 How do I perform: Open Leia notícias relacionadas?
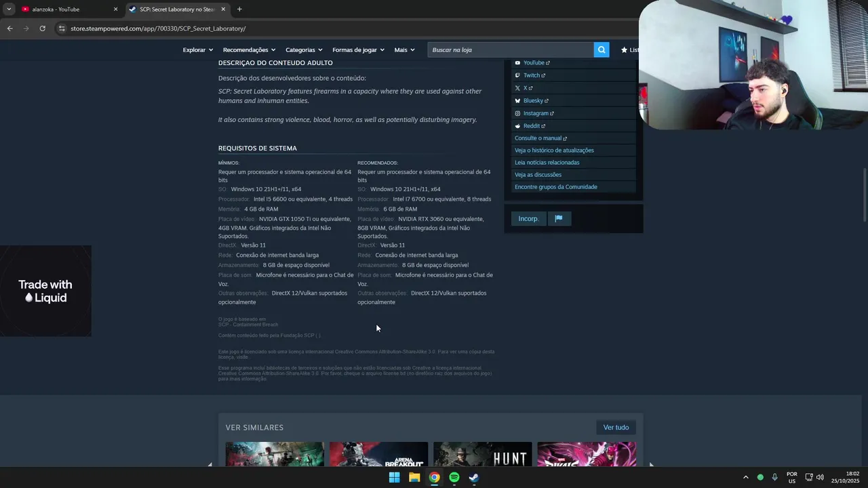547,163
